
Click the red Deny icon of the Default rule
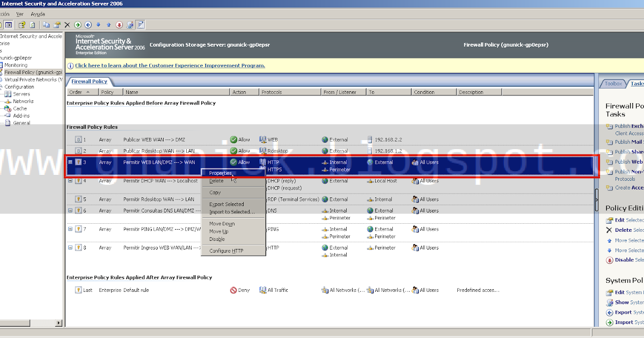[233, 290]
